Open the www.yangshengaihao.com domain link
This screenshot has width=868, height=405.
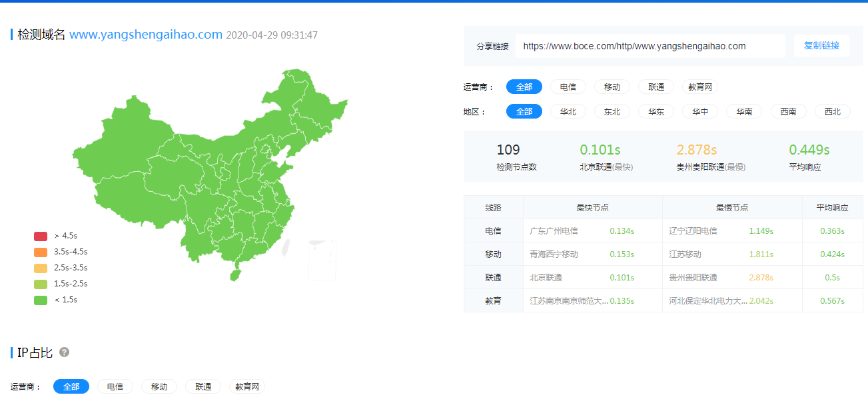tap(145, 35)
